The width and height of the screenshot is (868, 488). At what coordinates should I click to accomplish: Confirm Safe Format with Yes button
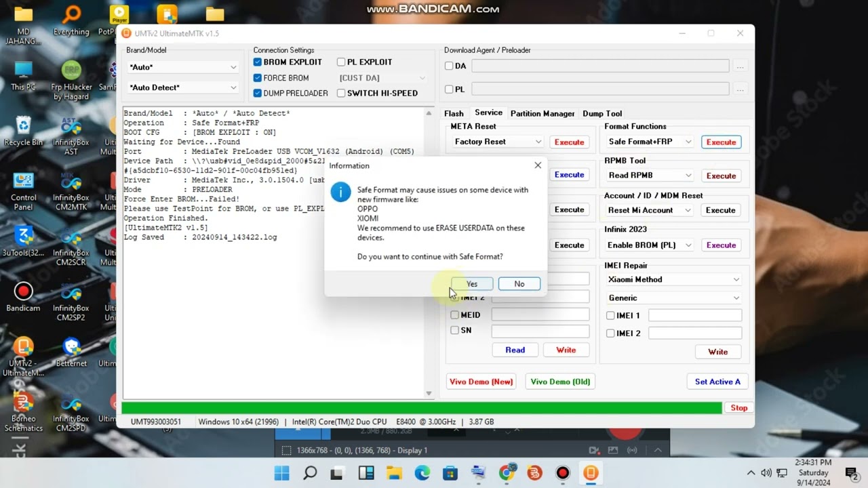(472, 284)
